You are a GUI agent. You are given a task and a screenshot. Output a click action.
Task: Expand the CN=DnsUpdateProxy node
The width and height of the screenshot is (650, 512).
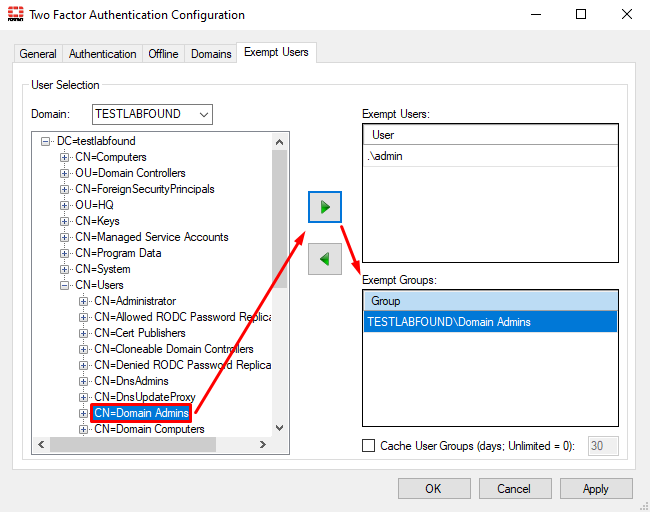pyautogui.click(x=83, y=398)
